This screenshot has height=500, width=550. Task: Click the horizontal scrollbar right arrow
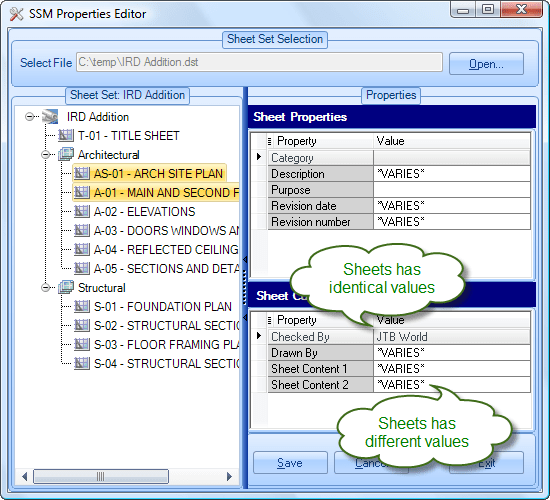[229, 476]
